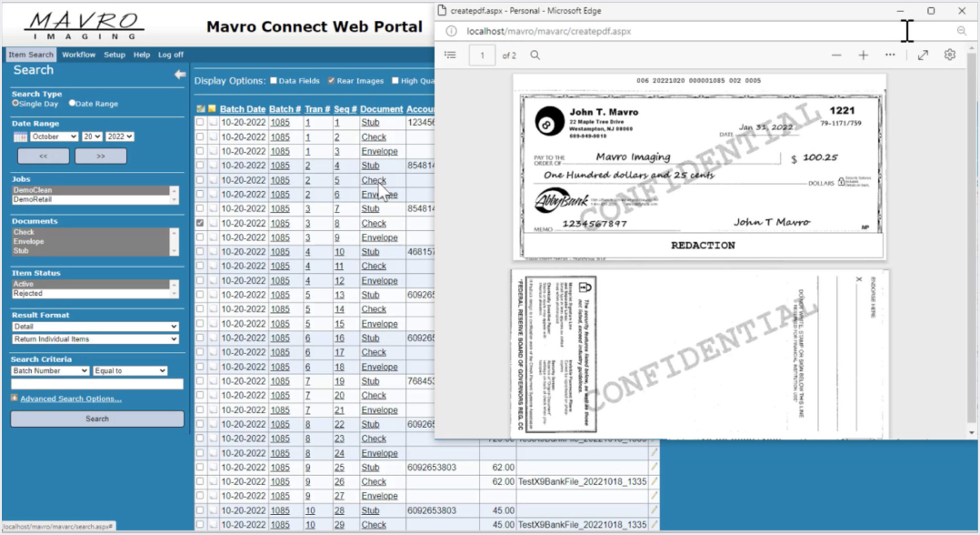This screenshot has height=535, width=980.
Task: Select Active in the Item Status list
Action: (91, 284)
